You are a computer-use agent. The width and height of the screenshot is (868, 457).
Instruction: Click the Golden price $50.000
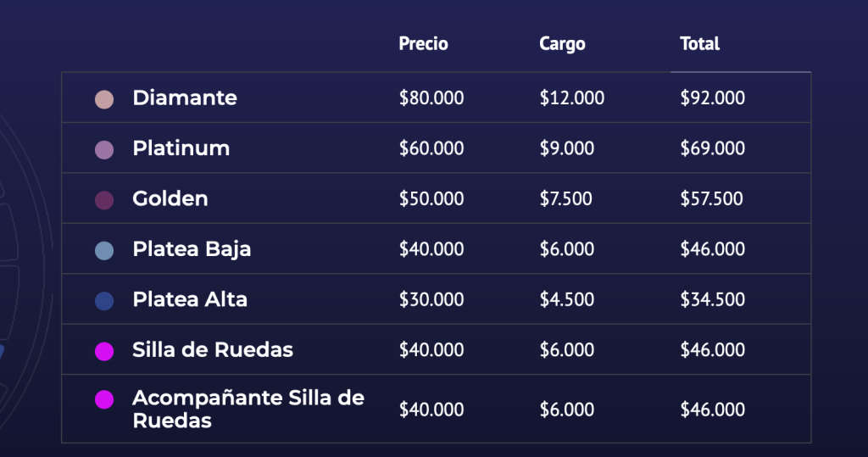(431, 199)
